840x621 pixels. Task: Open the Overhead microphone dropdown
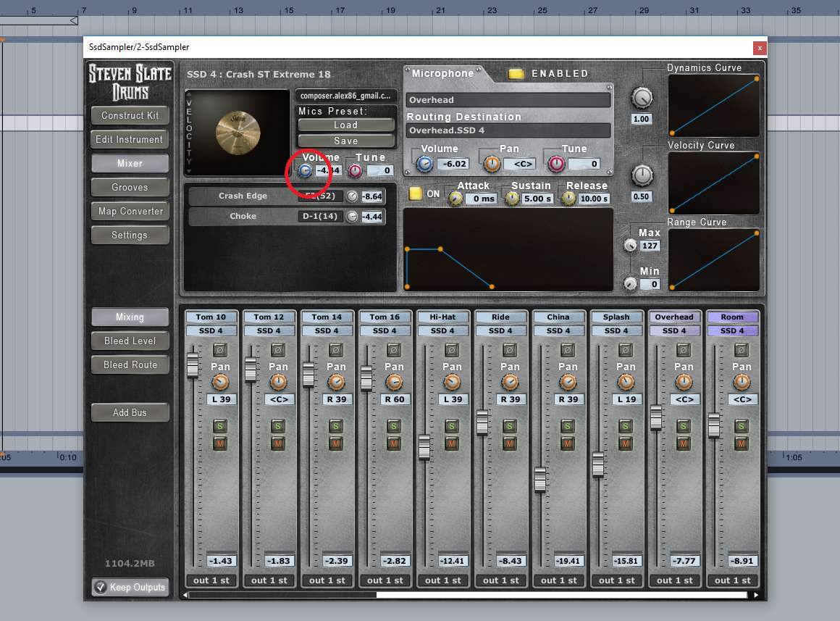[x=508, y=100]
